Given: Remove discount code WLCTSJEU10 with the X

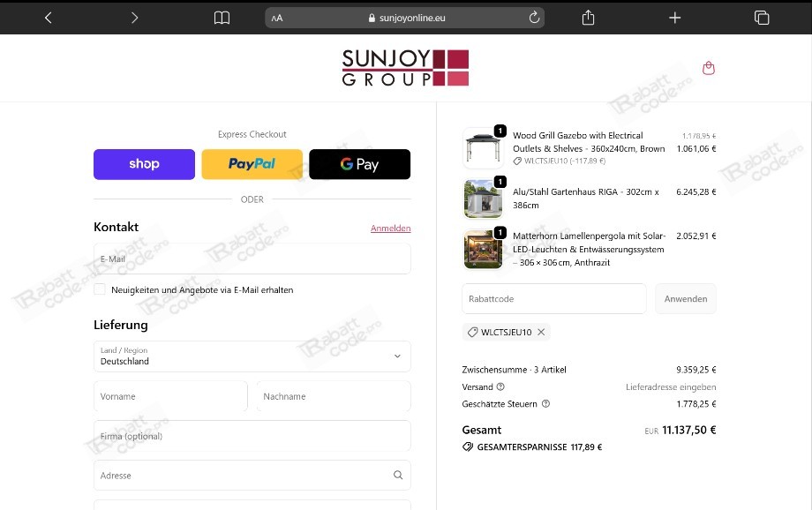Looking at the screenshot, I should pos(541,332).
